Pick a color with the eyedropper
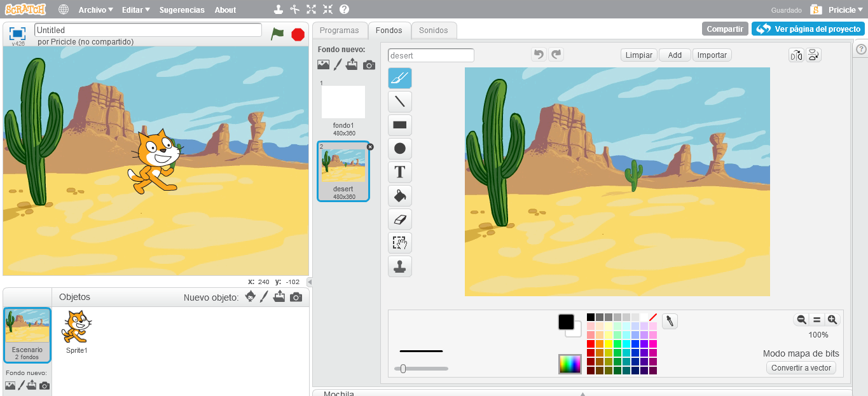This screenshot has height=396, width=868. click(670, 321)
